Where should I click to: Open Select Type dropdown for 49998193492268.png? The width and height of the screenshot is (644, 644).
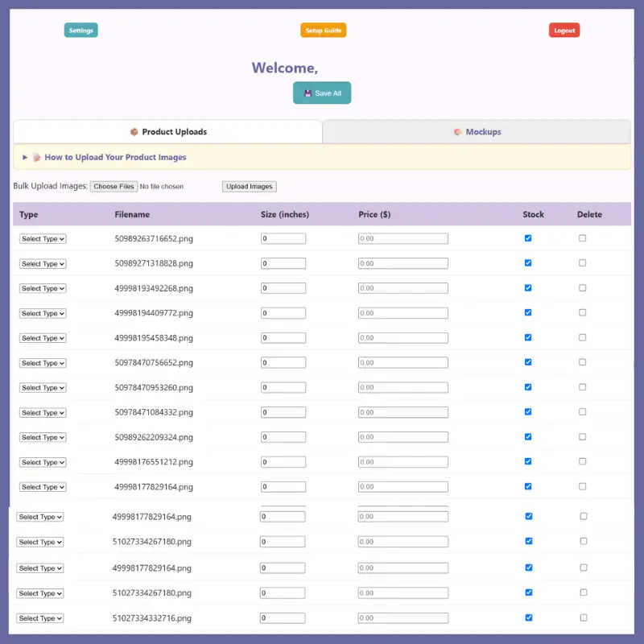pos(43,288)
